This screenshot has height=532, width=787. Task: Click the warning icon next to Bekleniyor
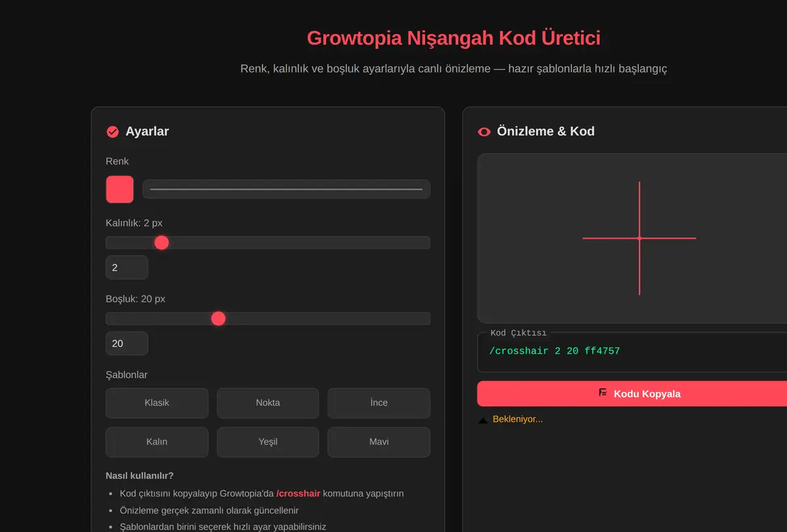tap(483, 419)
